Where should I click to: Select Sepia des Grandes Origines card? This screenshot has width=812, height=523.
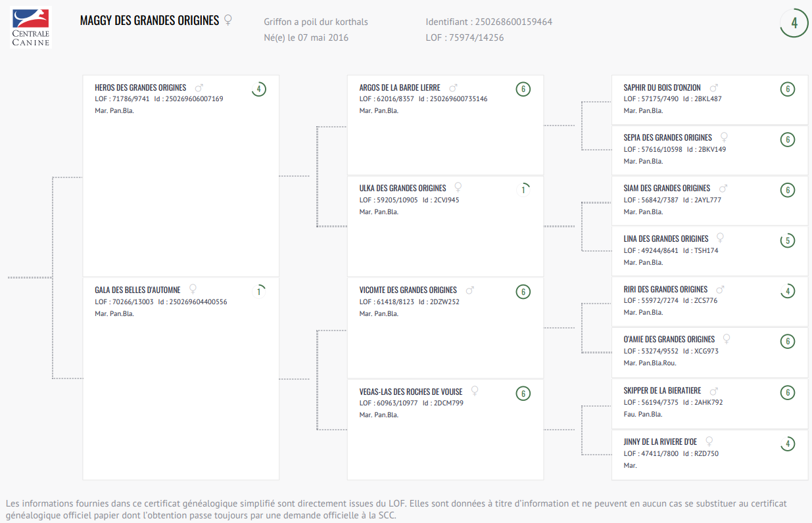point(709,150)
